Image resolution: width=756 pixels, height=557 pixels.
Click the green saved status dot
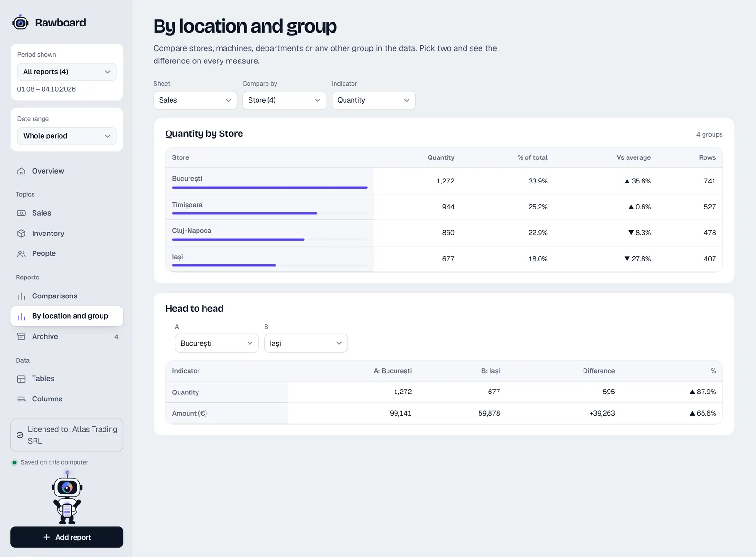[x=15, y=462]
